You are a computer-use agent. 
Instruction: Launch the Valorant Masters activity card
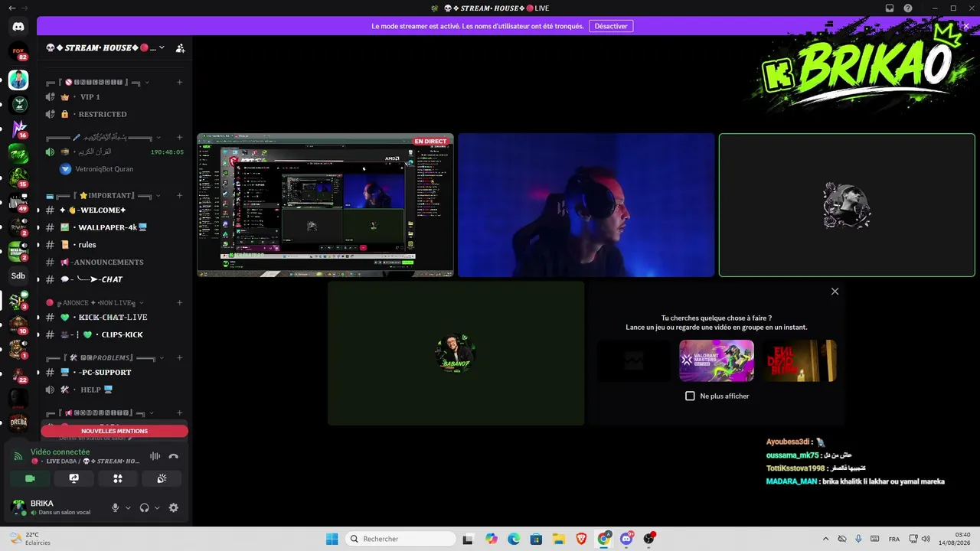point(717,360)
